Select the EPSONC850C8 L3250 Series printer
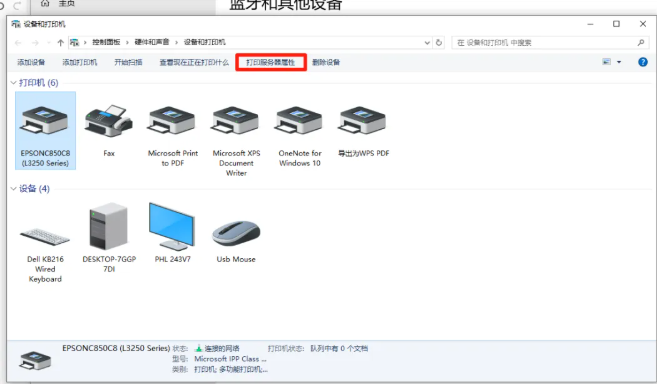The image size is (657, 384). click(45, 130)
